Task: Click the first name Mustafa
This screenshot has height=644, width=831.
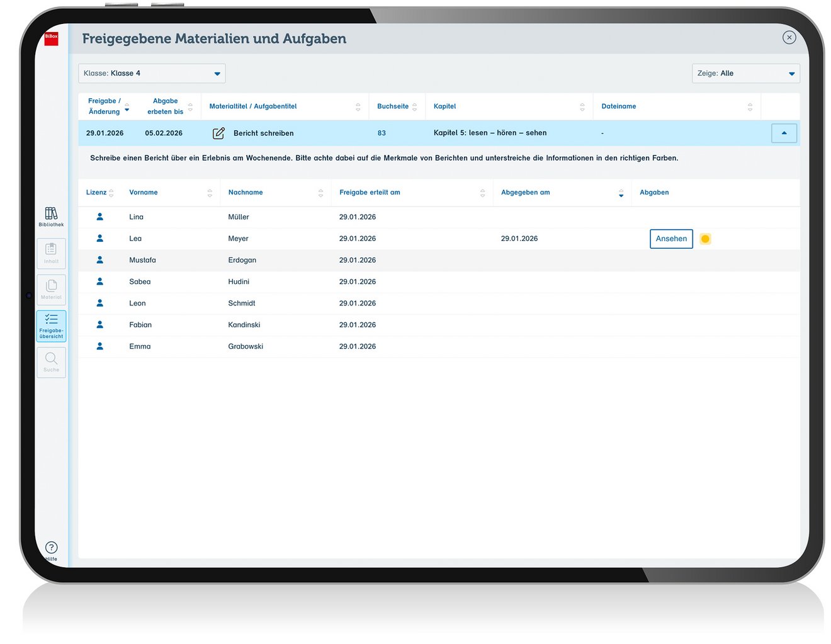Action: coord(142,260)
